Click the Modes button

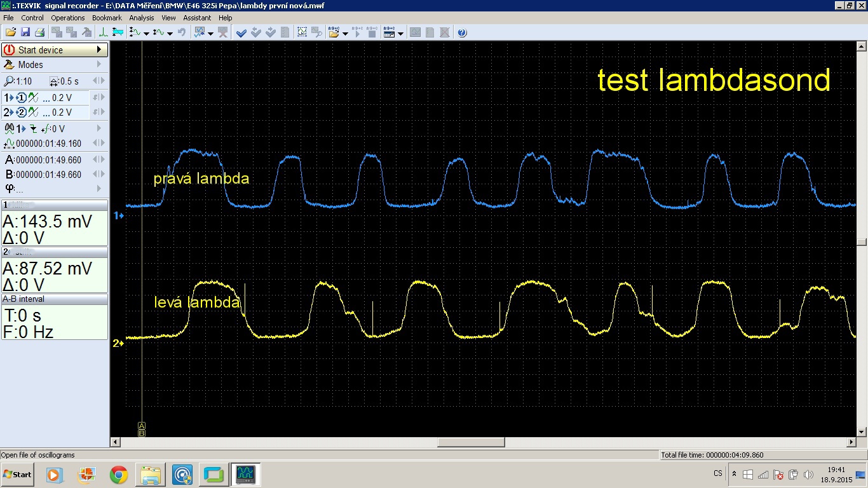pyautogui.click(x=55, y=64)
